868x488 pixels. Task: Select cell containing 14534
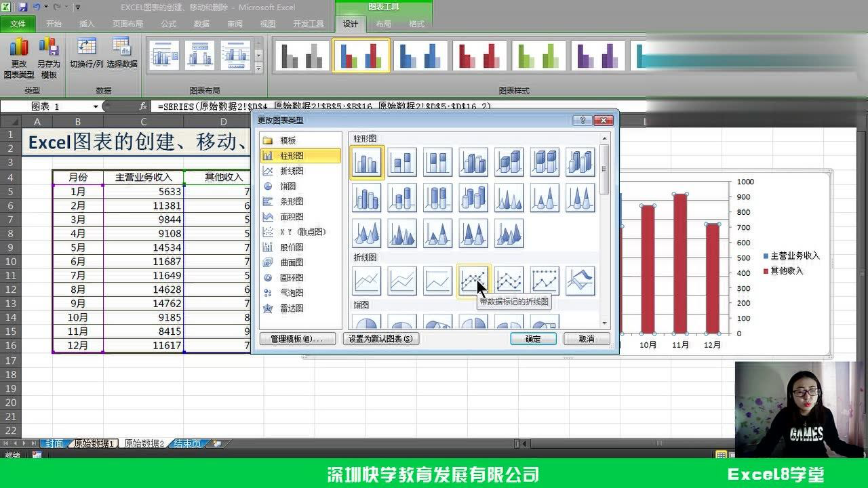pyautogui.click(x=143, y=247)
